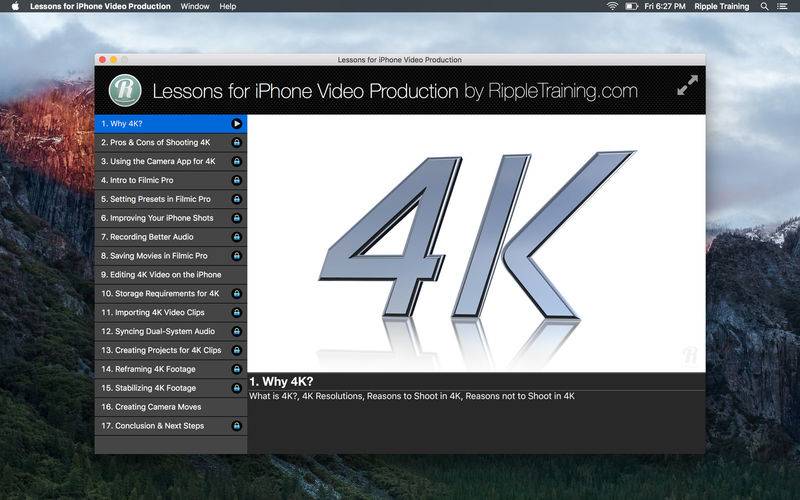800x500 pixels.
Task: Select lesson 15. Stabilizing 4K Footage
Action: 170,388
